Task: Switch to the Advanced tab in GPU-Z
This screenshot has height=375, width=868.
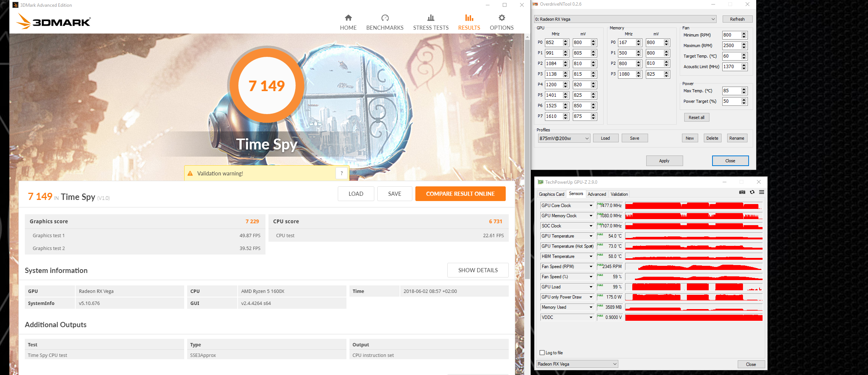Action: pos(597,194)
